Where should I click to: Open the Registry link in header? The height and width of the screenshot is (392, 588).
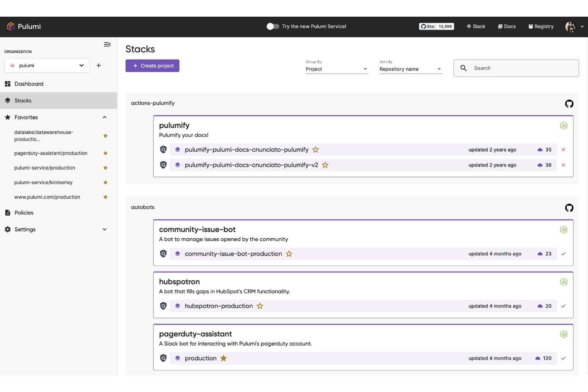(x=541, y=27)
